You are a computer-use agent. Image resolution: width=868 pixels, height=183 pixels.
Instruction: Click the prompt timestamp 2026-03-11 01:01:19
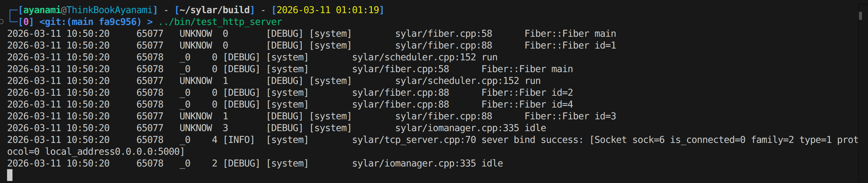pos(327,10)
